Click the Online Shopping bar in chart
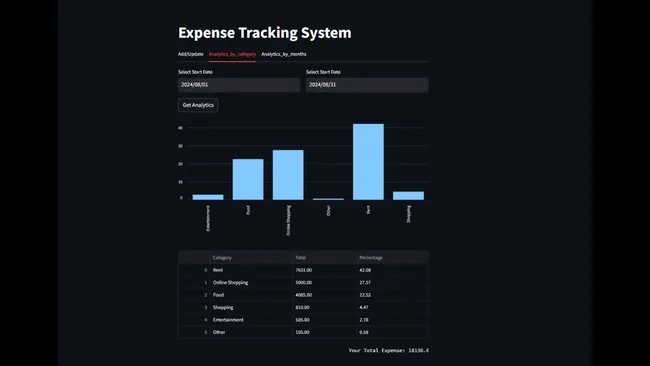Viewport: 650px width, 366px height. 288,175
